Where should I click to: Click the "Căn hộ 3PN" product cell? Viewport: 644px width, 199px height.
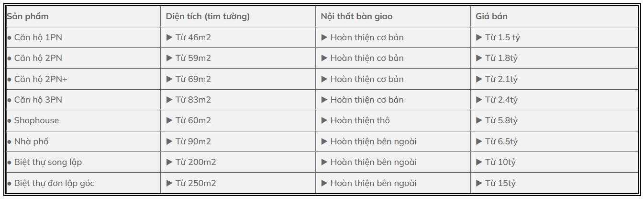click(38, 100)
